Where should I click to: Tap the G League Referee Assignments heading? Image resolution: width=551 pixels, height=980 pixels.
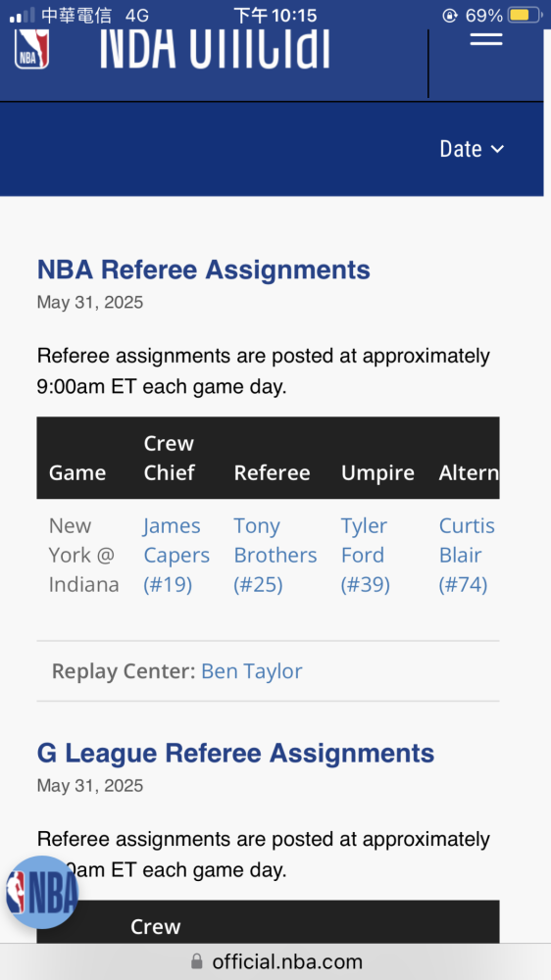point(235,753)
